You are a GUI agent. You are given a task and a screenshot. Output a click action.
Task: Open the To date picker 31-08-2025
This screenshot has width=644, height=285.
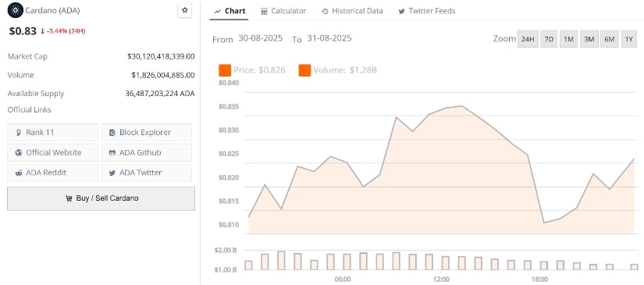pyautogui.click(x=329, y=38)
